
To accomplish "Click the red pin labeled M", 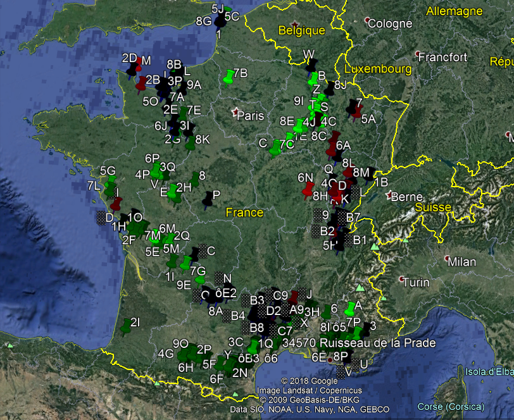I will tap(139, 65).
